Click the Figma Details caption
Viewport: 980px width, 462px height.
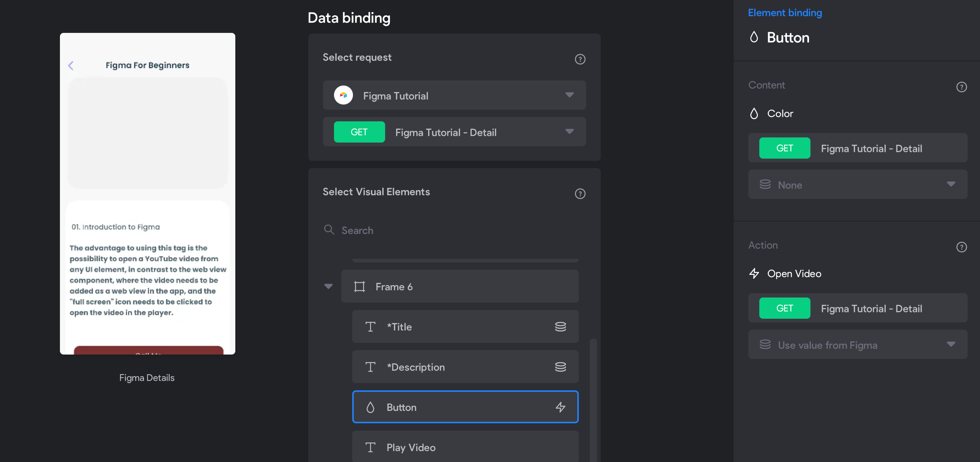[x=147, y=378]
